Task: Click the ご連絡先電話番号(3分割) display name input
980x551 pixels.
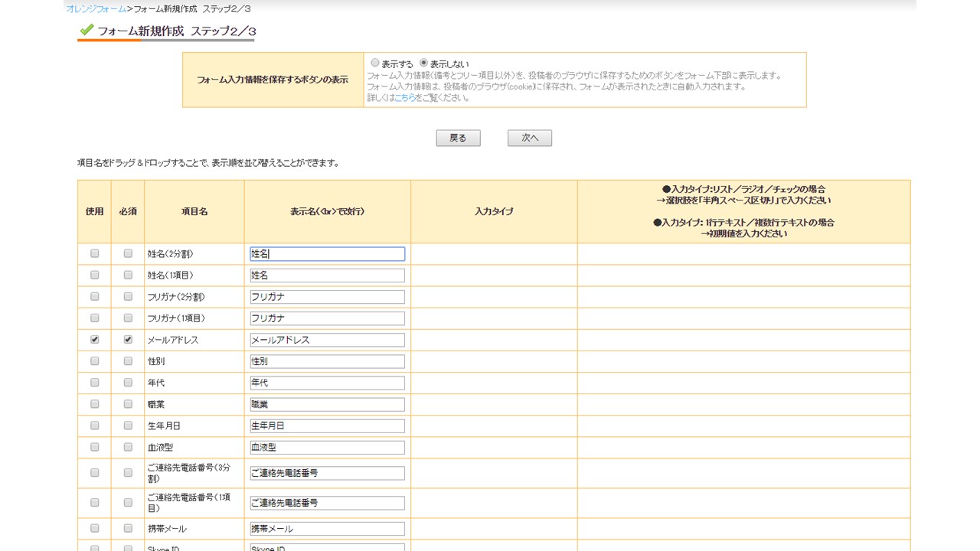Action: point(327,473)
